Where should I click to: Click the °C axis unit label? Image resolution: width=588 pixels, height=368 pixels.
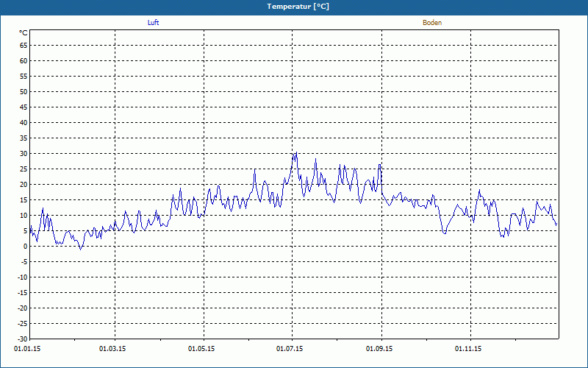pyautogui.click(x=24, y=33)
